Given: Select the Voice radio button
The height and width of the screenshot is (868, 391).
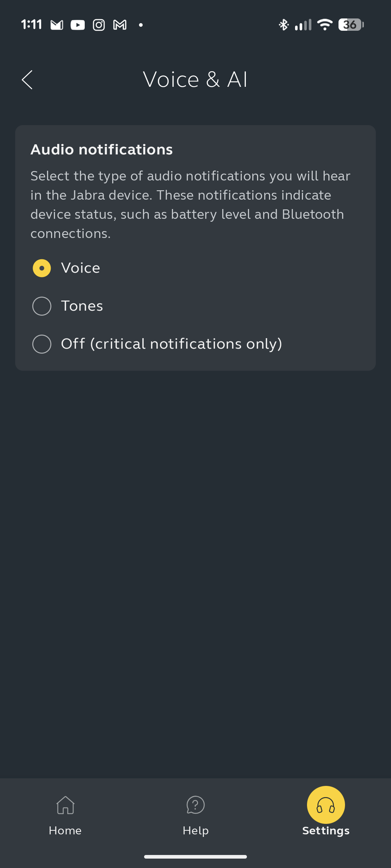Looking at the screenshot, I should tap(42, 268).
